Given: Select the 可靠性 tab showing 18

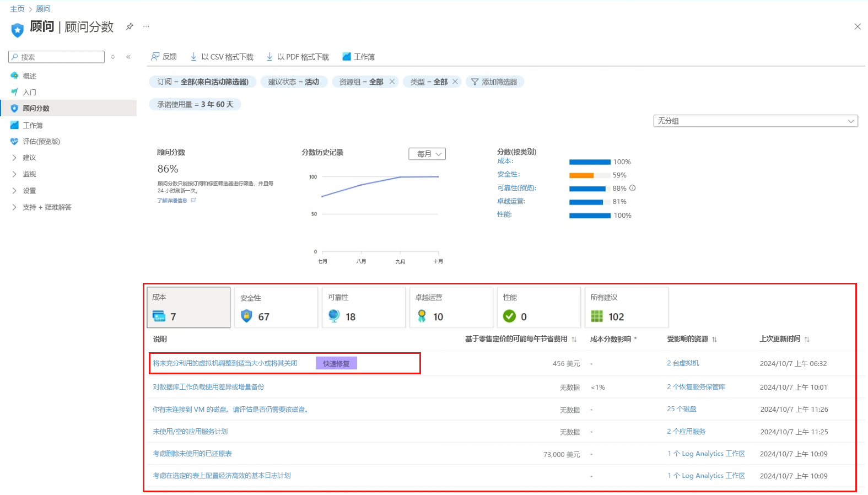Looking at the screenshot, I should coord(364,307).
